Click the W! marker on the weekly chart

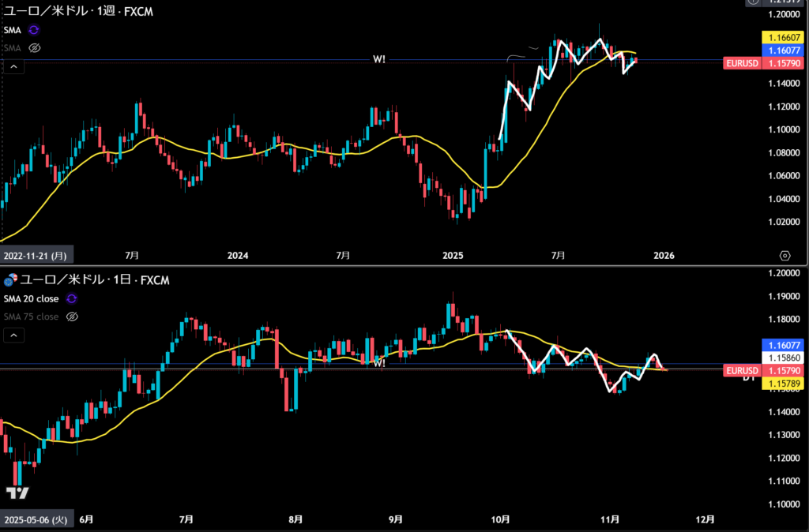379,60
